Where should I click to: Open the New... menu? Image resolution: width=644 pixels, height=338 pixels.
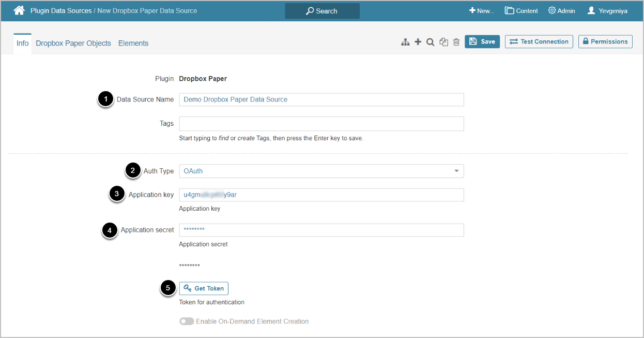[x=481, y=11]
